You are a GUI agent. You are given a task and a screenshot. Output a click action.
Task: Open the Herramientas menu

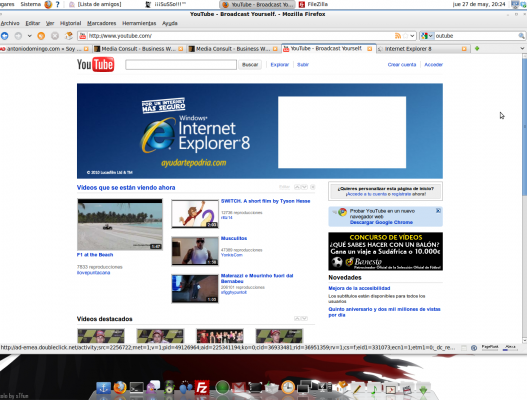point(139,23)
